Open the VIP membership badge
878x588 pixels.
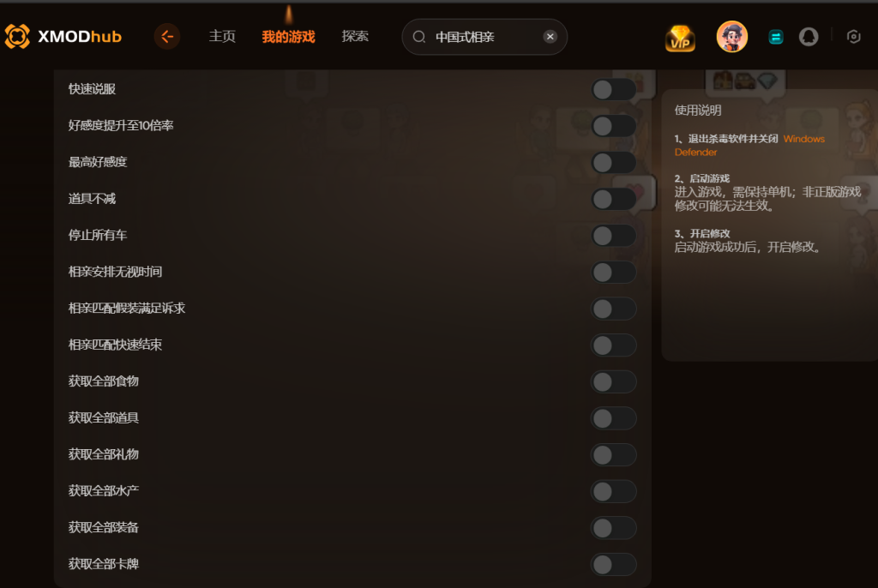(x=680, y=39)
